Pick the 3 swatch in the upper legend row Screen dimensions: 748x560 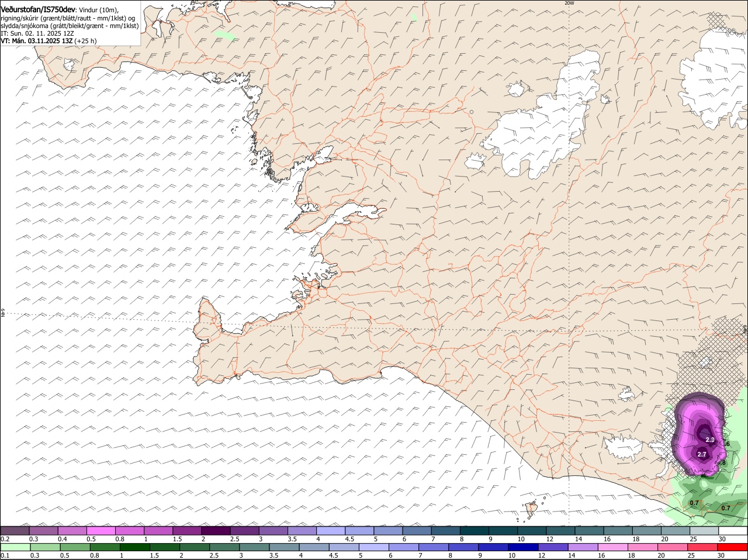pyautogui.click(x=272, y=531)
